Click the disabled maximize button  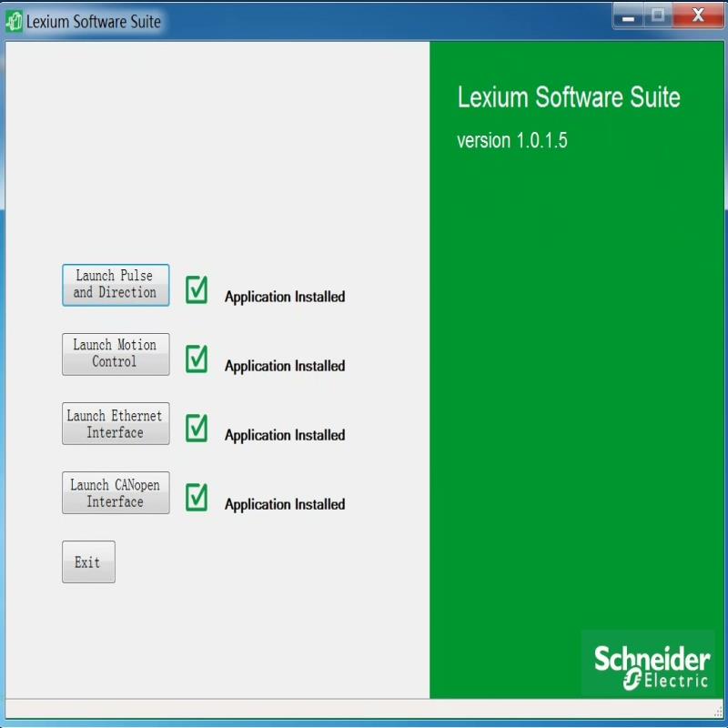657,16
